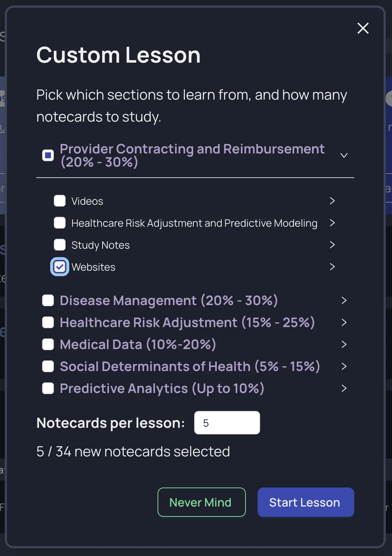This screenshot has width=392, height=556.
Task: Check the Social Determinants of Health checkbox
Action: point(48,366)
